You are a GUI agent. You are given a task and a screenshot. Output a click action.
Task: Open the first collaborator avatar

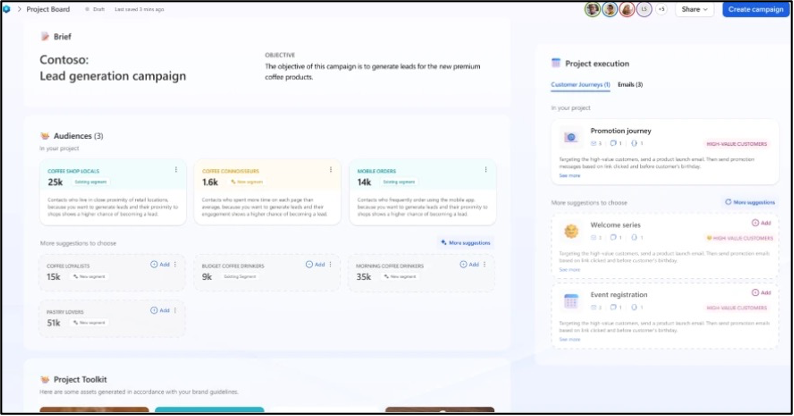[x=592, y=9]
